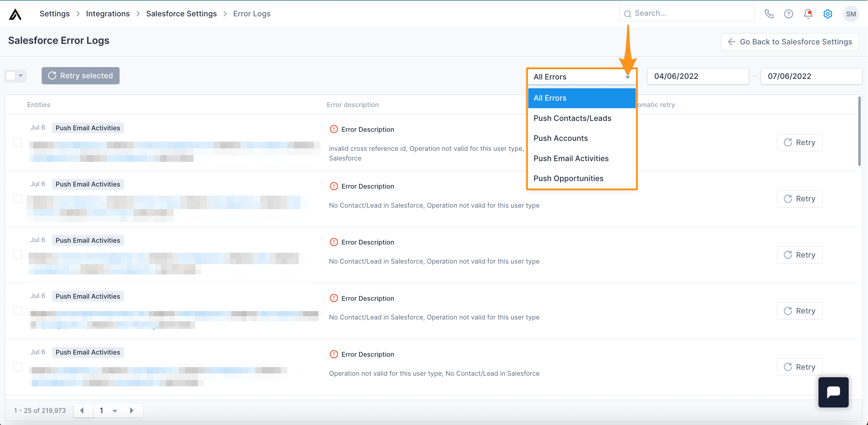The width and height of the screenshot is (868, 425).
Task: Retry the third error log row
Action: [x=799, y=255]
